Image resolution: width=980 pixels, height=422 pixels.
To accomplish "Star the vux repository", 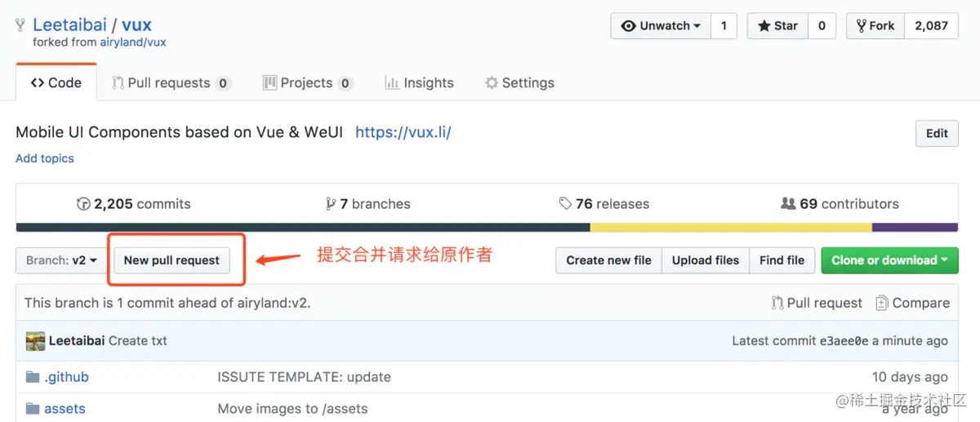I will 777,26.
